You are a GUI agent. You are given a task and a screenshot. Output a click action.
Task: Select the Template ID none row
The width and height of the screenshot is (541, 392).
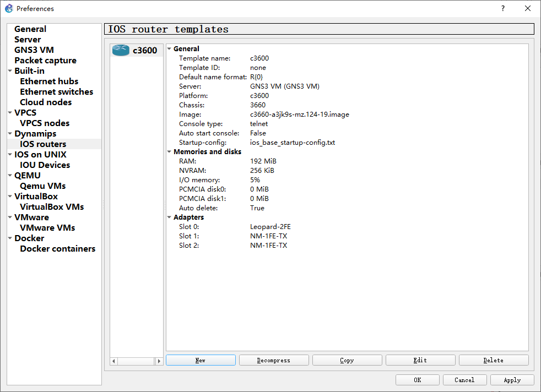click(347, 68)
